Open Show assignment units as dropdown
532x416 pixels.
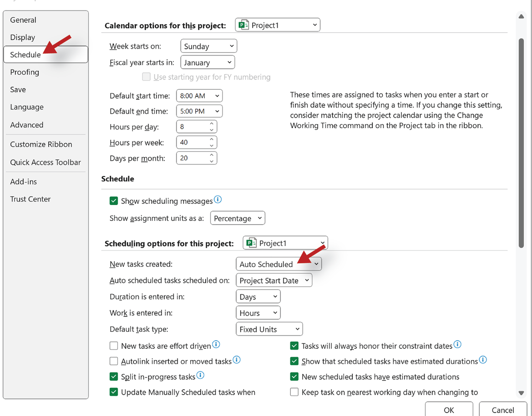pyautogui.click(x=238, y=218)
